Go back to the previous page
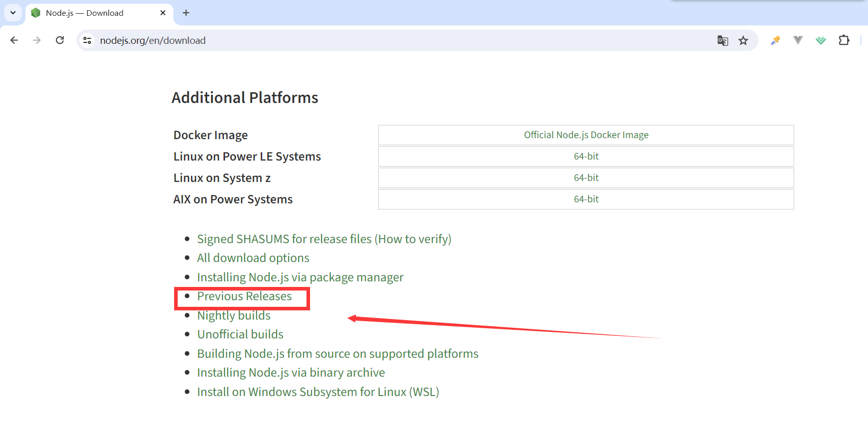Viewport: 868px width, 422px height. click(x=14, y=40)
